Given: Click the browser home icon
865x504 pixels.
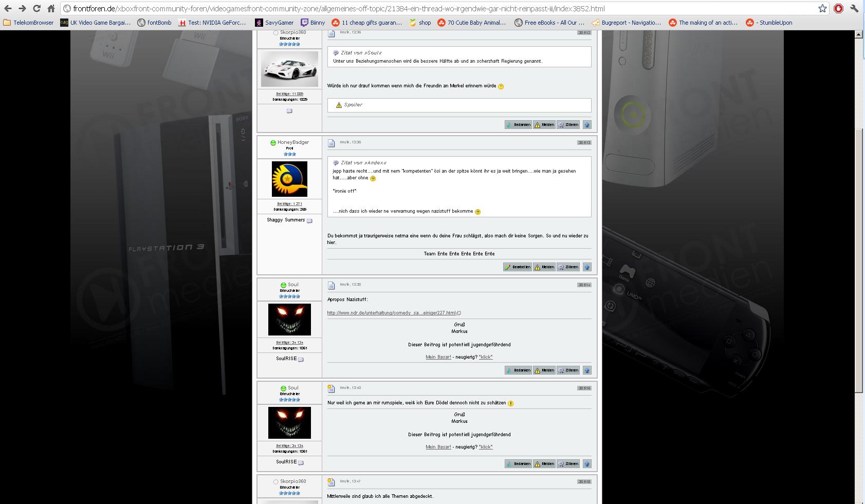Looking at the screenshot, I should 51,9.
